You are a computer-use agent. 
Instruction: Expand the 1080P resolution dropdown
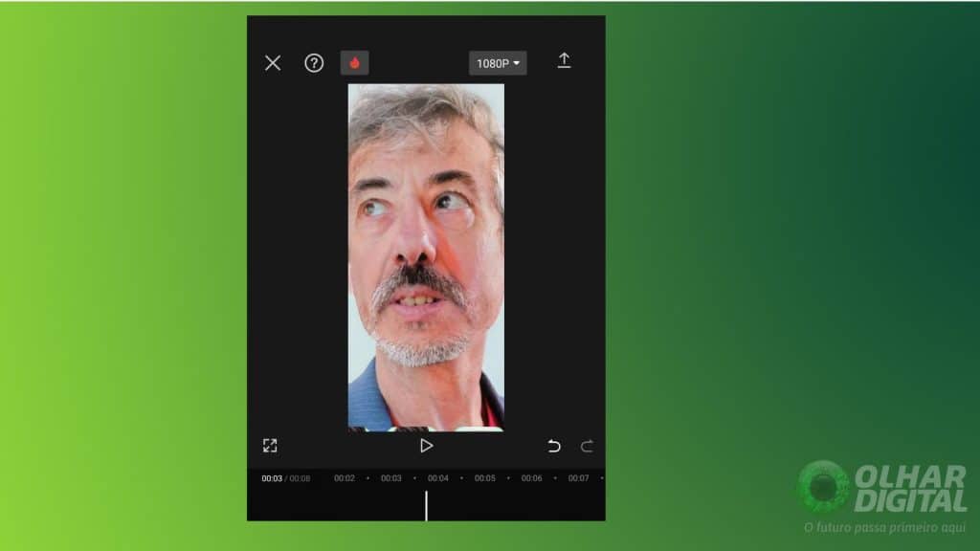(x=498, y=63)
